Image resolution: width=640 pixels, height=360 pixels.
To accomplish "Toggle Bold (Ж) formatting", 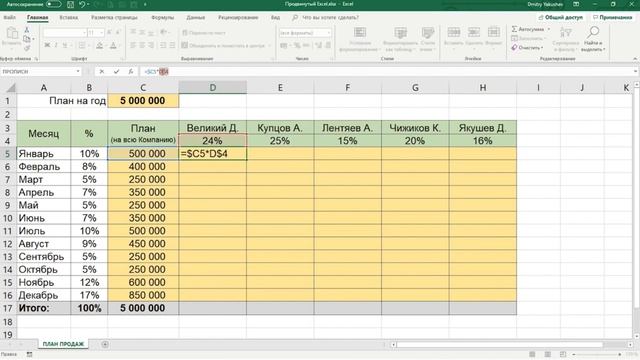I will pyautogui.click(x=47, y=45).
